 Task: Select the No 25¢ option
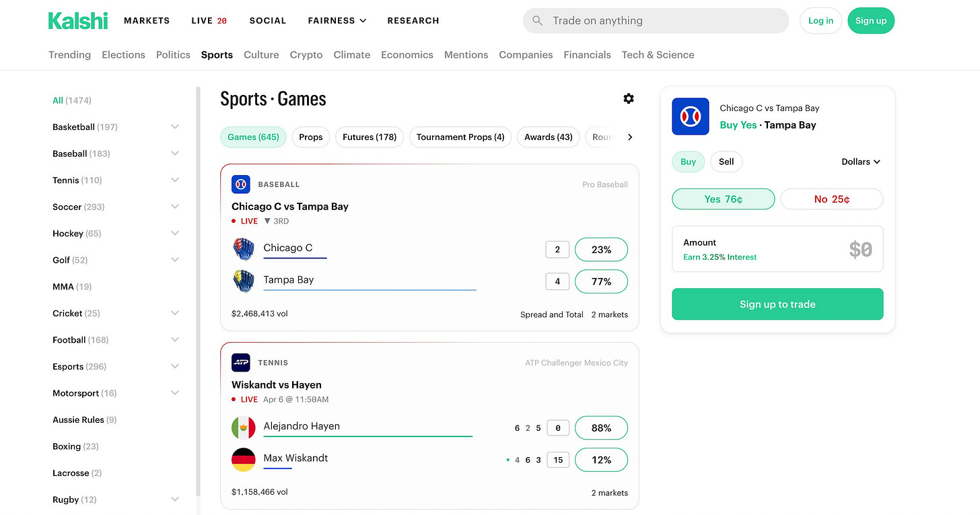click(831, 199)
